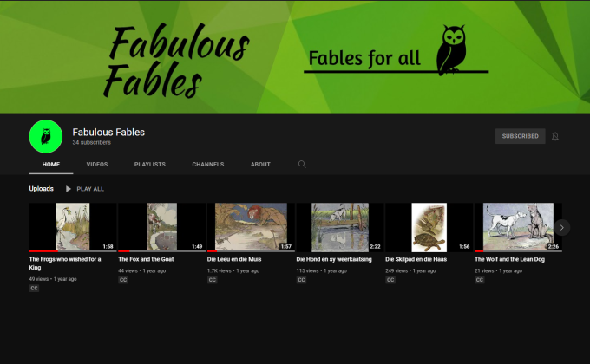Click the CC badge under The Wolf and the Lean Dog
This screenshot has height=364, width=590.
pyautogui.click(x=480, y=280)
